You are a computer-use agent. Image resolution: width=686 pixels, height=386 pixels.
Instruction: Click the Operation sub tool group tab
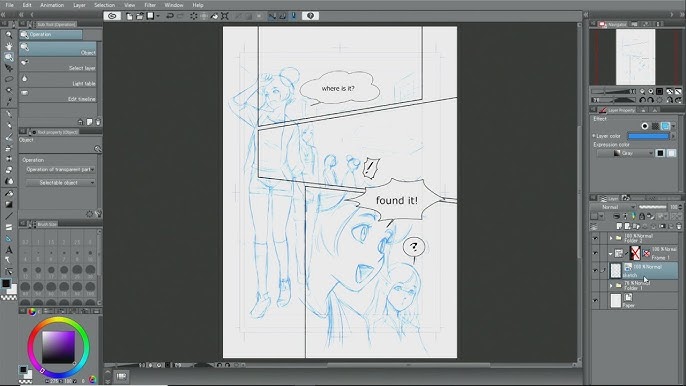(51, 35)
